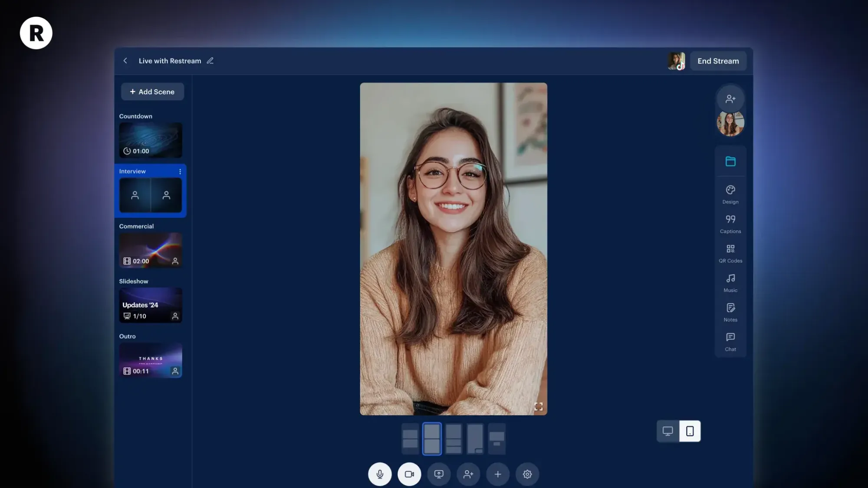Mute the microphone
This screenshot has height=488, width=868.
(380, 474)
